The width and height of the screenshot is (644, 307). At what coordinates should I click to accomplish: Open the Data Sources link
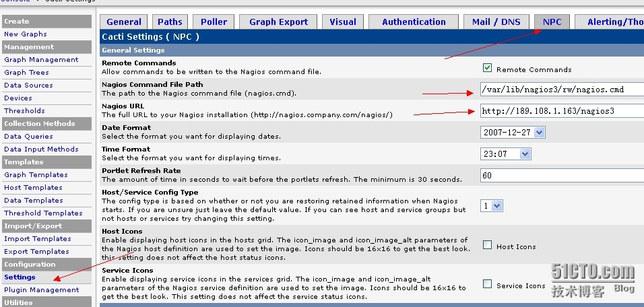(28, 86)
